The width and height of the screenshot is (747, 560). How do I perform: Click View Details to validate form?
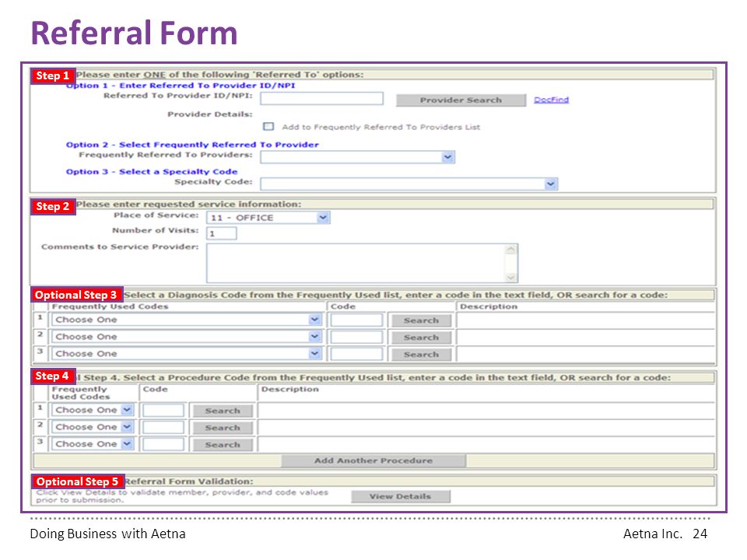(x=401, y=497)
